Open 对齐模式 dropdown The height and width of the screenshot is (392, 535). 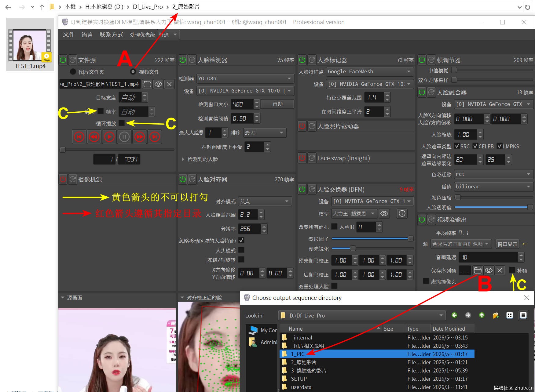point(265,201)
